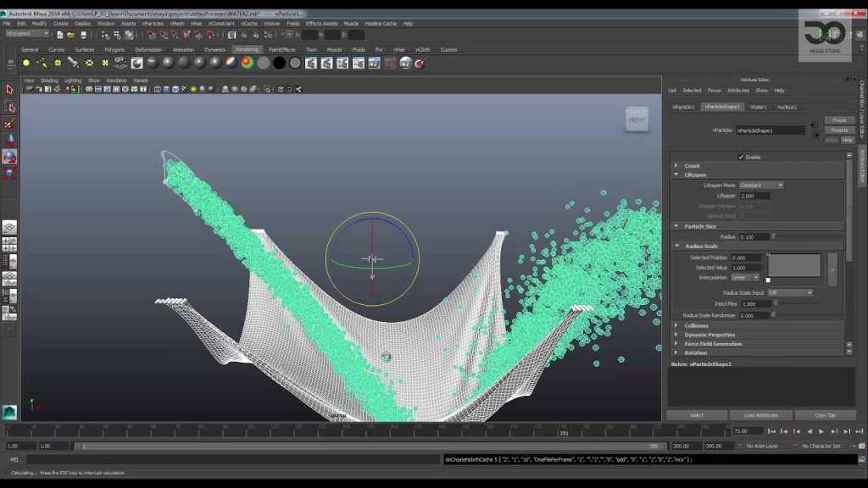Click the layered shader striped sphere icon
The width and height of the screenshot is (868, 488).
point(231,63)
